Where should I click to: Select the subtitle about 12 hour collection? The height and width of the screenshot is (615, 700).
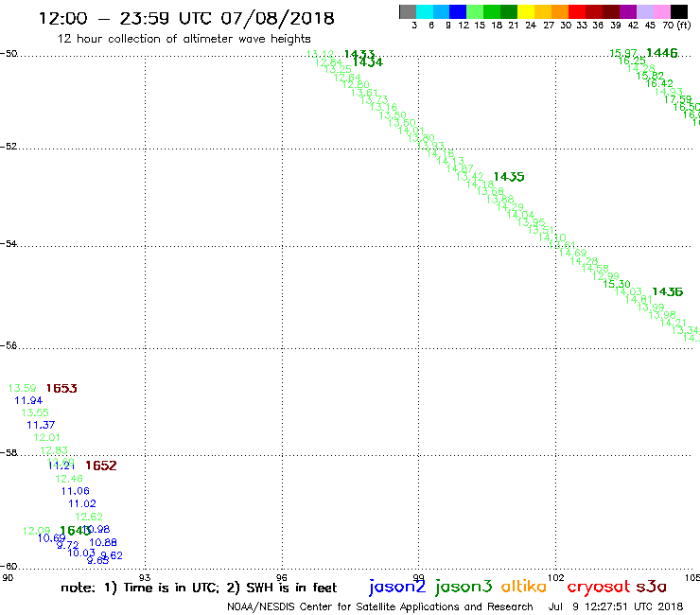[x=184, y=39]
